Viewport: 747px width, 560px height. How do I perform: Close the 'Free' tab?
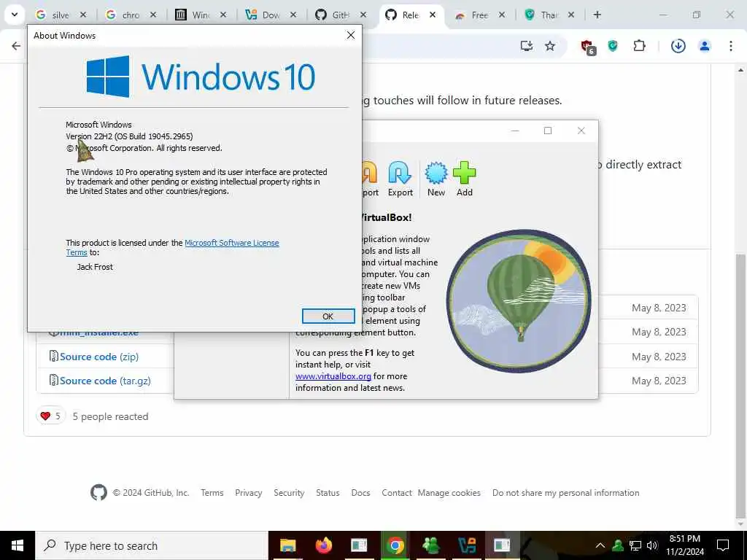coord(502,15)
